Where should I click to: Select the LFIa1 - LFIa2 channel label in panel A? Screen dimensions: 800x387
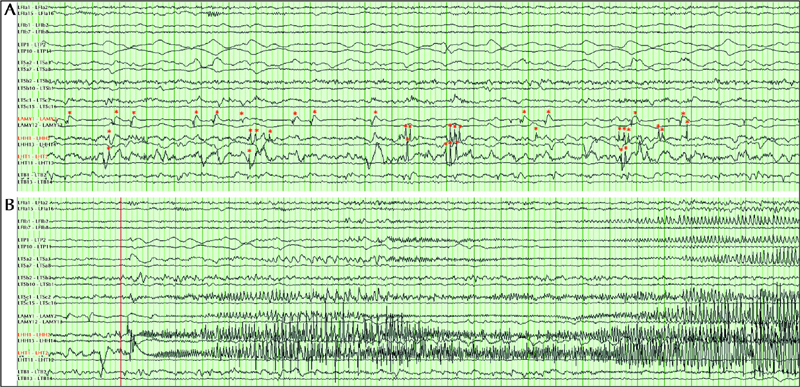33,8
